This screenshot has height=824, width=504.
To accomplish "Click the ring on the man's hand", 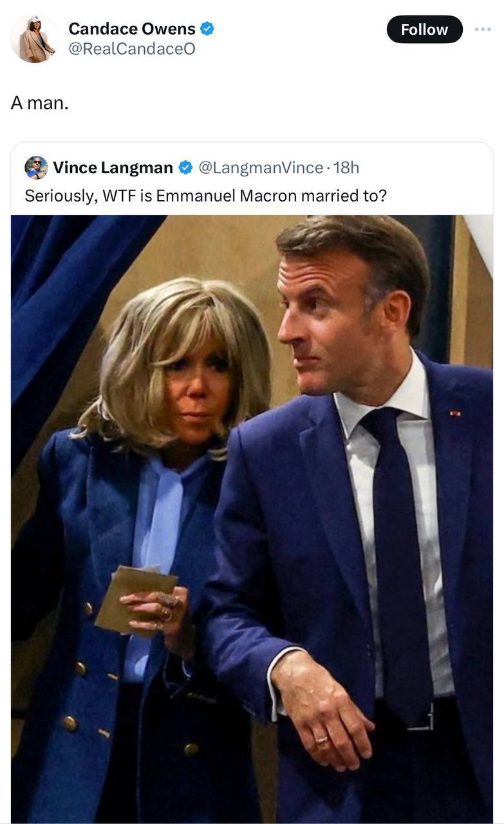I will tap(321, 740).
